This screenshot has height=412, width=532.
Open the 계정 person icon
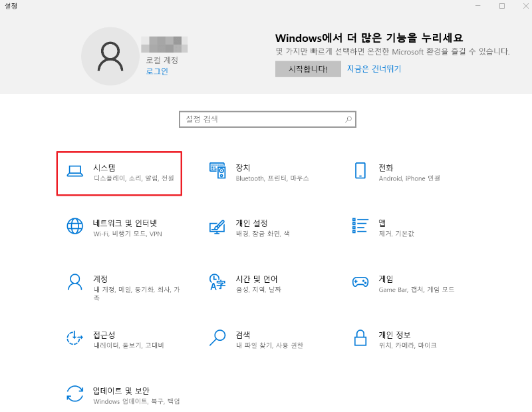click(74, 282)
